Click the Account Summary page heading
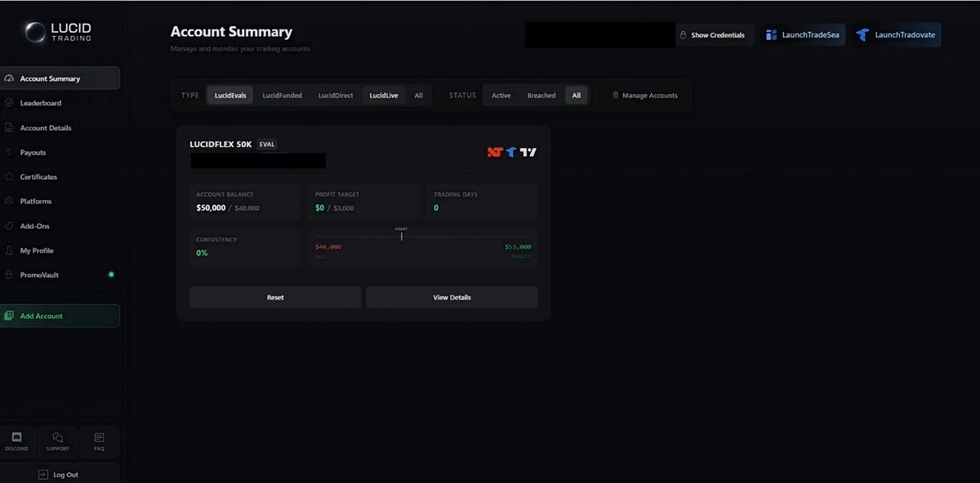Screen dimensions: 980x483 231,32
